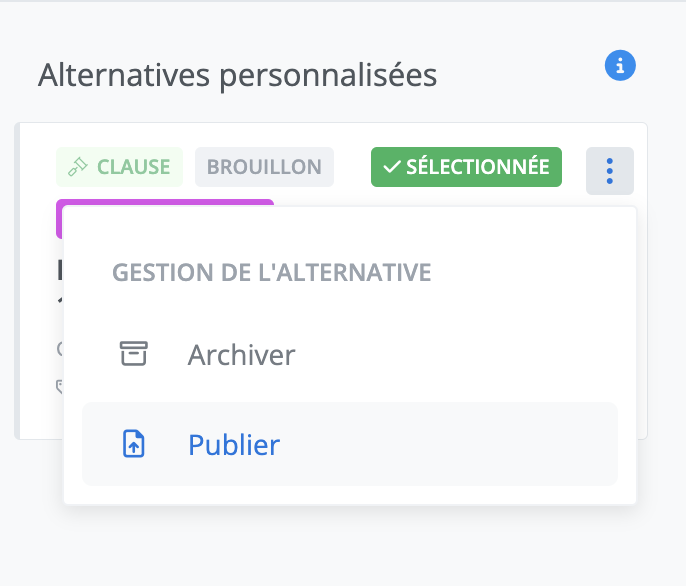The width and height of the screenshot is (686, 586).
Task: Choose Archiver from the alternative menu
Action: pos(241,355)
